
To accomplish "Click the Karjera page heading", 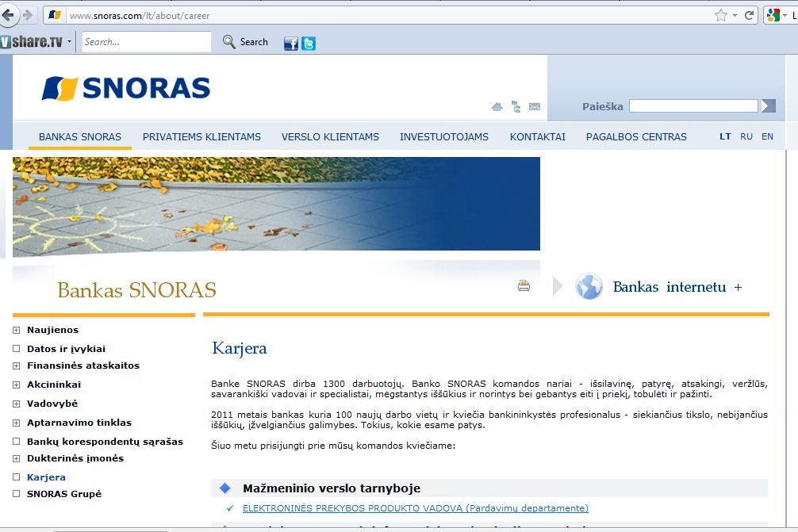I will pos(240,348).
